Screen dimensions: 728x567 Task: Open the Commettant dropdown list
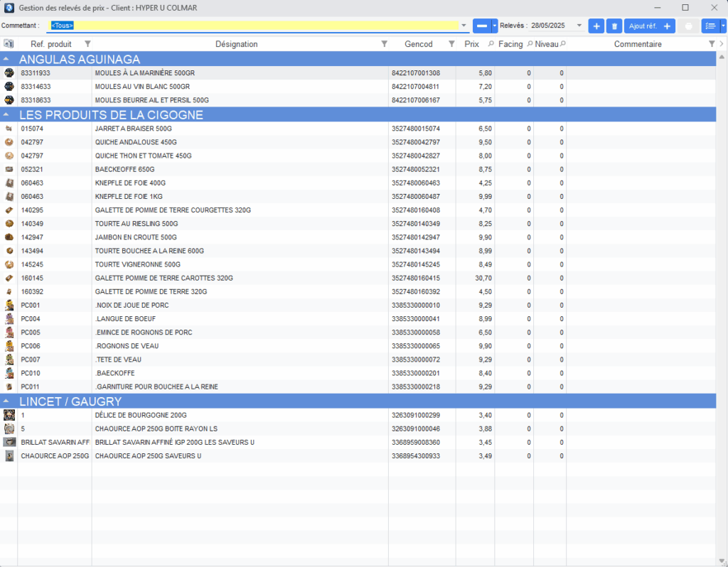click(464, 26)
